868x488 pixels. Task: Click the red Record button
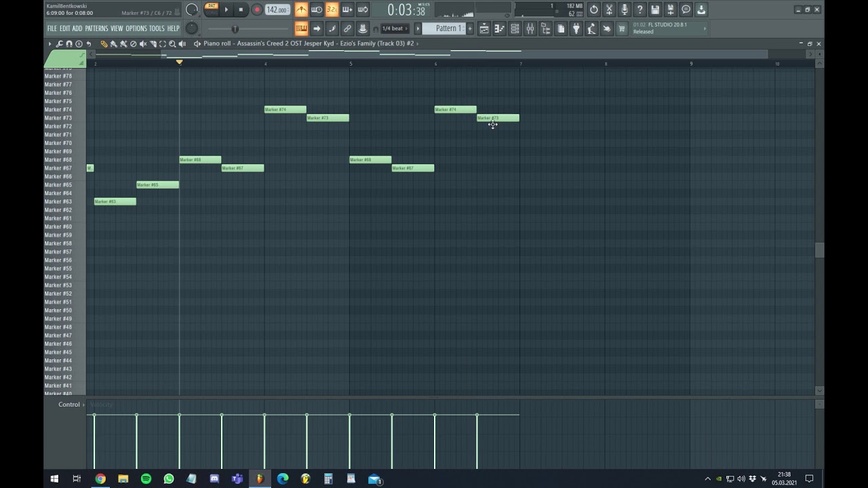pyautogui.click(x=257, y=9)
